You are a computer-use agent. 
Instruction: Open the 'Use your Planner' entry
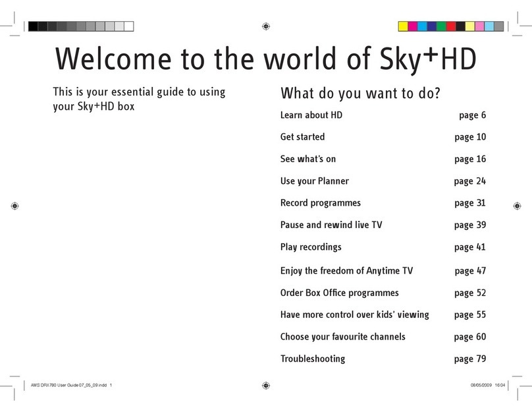tap(315, 181)
